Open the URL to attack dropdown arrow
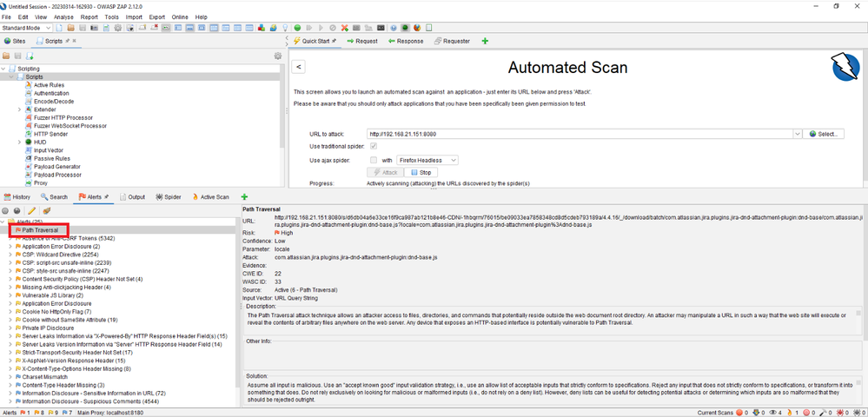The width and height of the screenshot is (868, 417). point(797,134)
